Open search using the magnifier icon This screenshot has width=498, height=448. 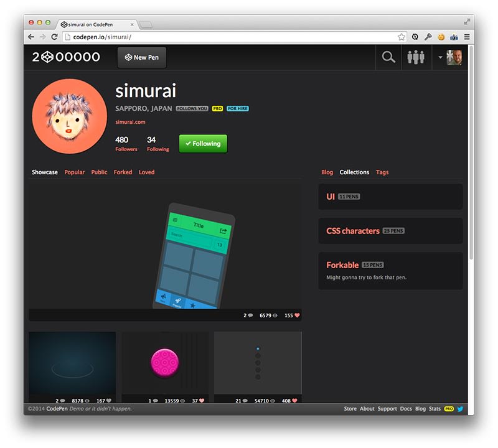[x=388, y=57]
